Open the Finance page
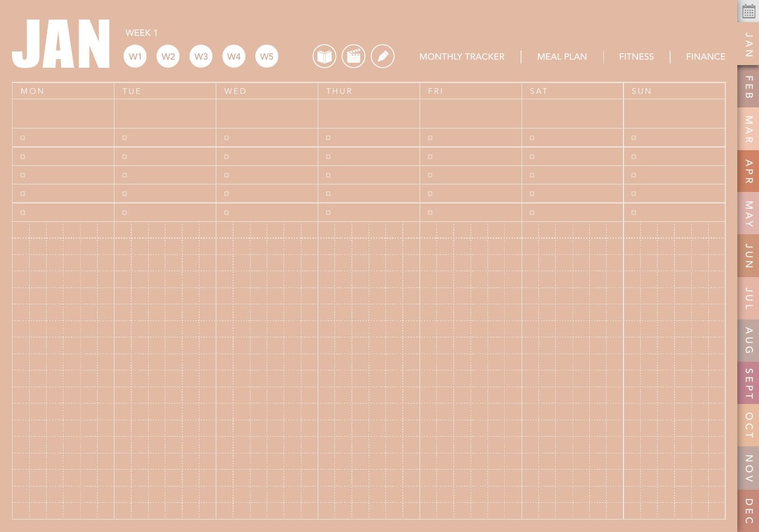This screenshot has height=532, width=759. [705, 56]
